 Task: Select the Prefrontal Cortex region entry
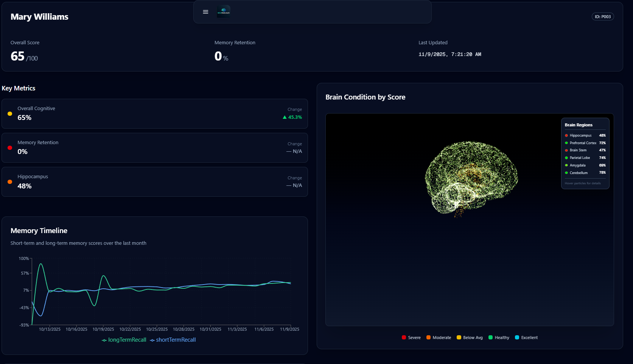[x=585, y=143]
